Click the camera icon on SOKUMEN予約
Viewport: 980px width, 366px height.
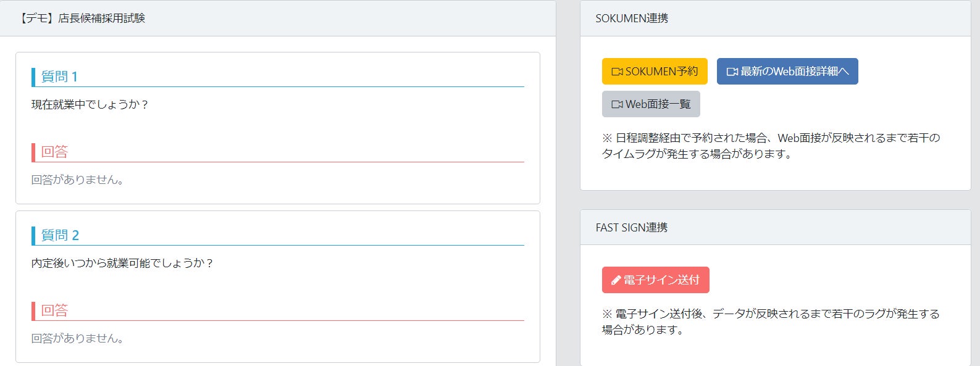617,72
